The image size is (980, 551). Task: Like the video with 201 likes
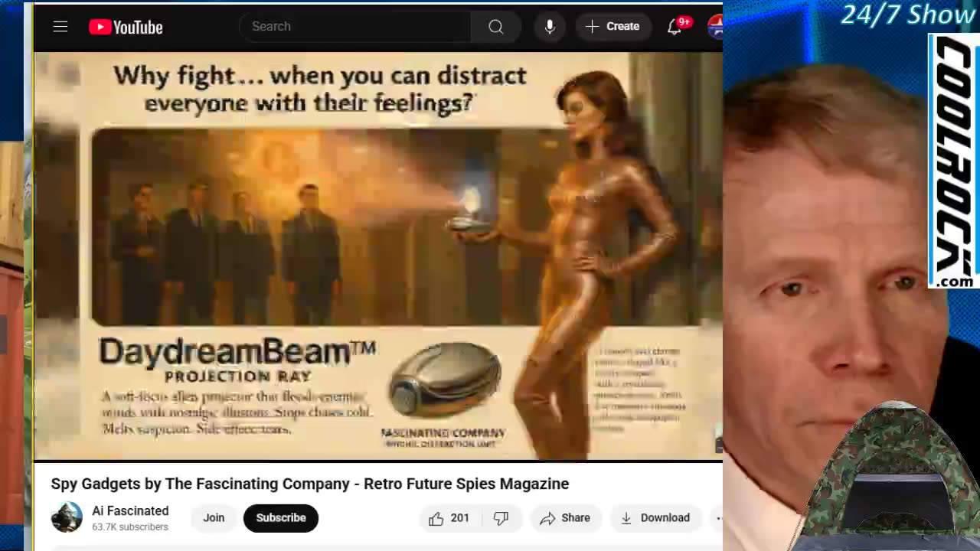[449, 518]
